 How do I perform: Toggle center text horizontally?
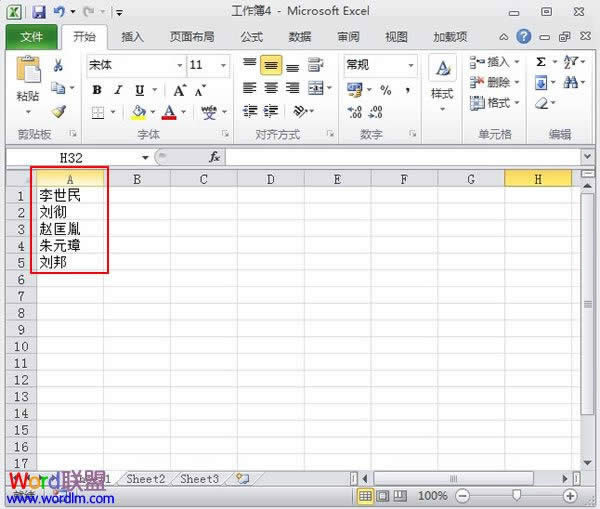point(271,88)
